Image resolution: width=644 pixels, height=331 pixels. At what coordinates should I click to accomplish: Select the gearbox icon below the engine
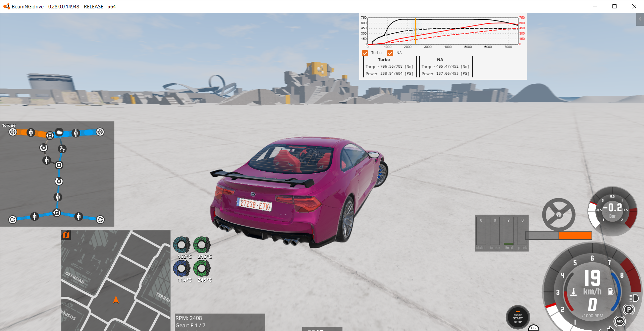tap(62, 149)
